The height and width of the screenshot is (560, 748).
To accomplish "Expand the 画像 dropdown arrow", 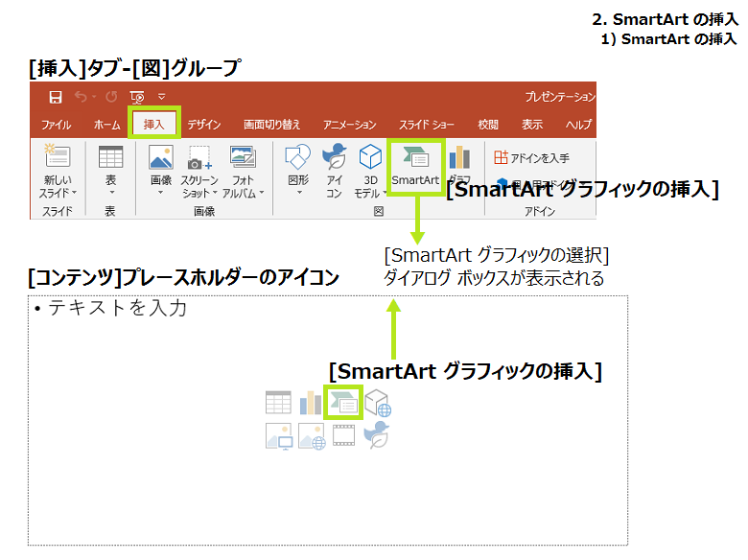I will pyautogui.click(x=160, y=193).
